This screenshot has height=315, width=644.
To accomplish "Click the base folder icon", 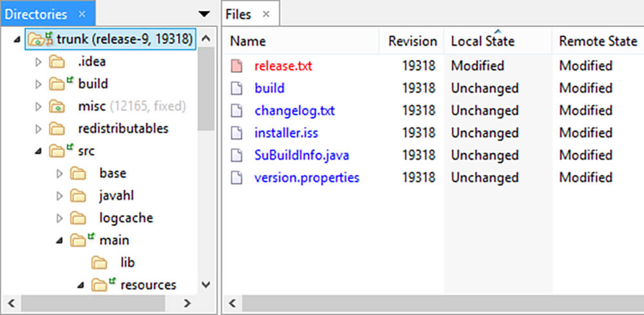I will pyautogui.click(x=78, y=174).
